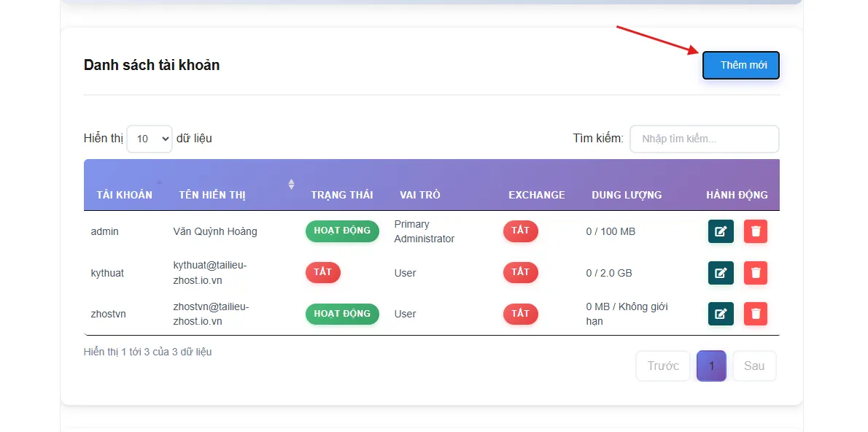Toggle admin's HOẠT ĐỘNG status badge
Viewport: 868px width, 432px height.
point(342,231)
